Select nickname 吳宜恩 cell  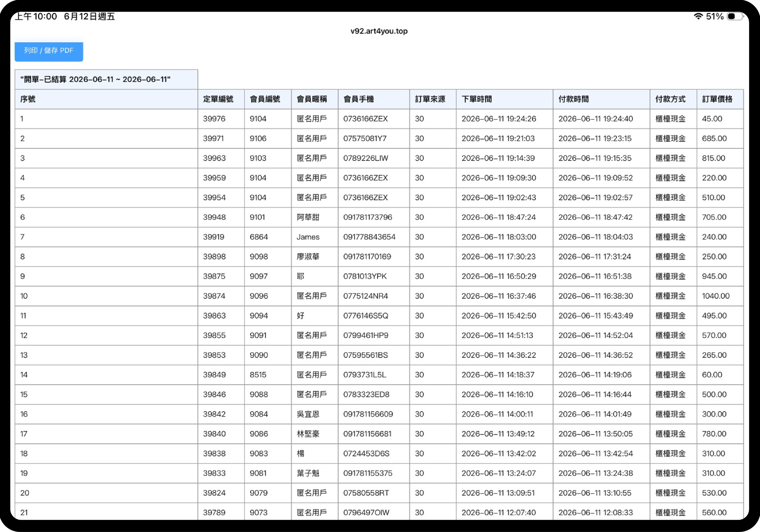314,414
